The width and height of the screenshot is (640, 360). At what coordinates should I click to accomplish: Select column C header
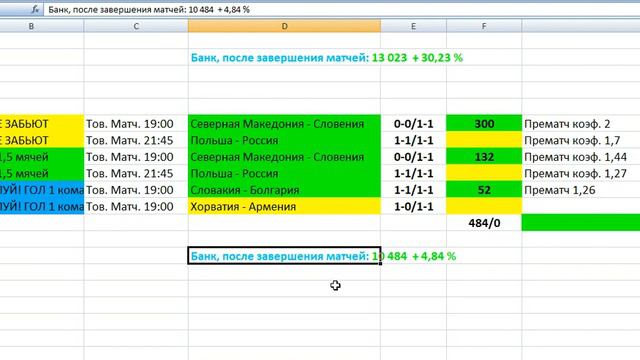tap(136, 26)
